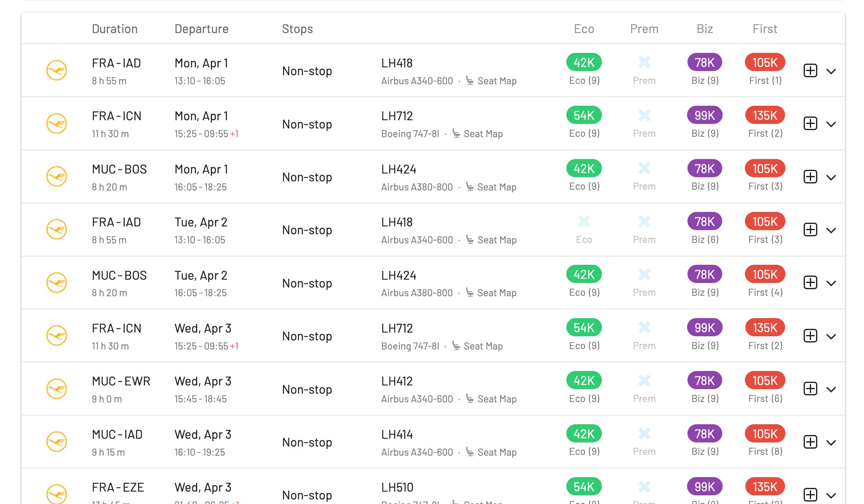Open the Seat Map for LH414 A340-600
The width and height of the screenshot is (864, 504).
496,452
